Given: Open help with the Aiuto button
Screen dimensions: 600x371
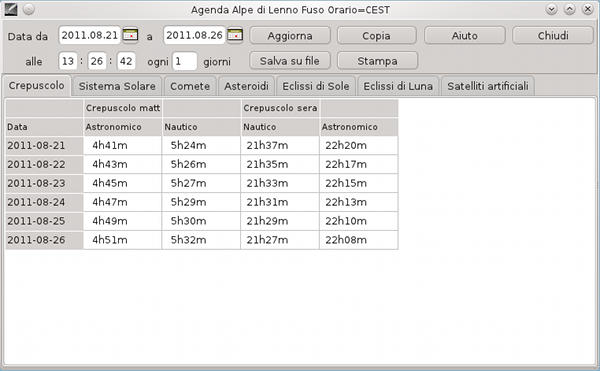Looking at the screenshot, I should coord(465,36).
